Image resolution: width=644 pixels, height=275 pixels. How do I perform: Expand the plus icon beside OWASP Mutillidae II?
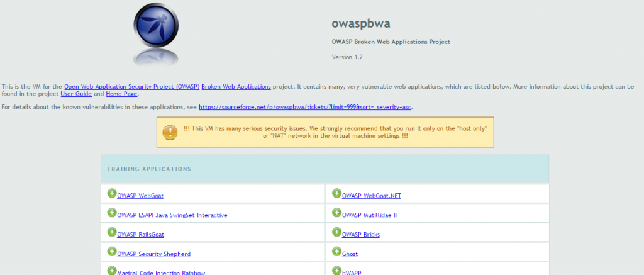click(x=337, y=213)
